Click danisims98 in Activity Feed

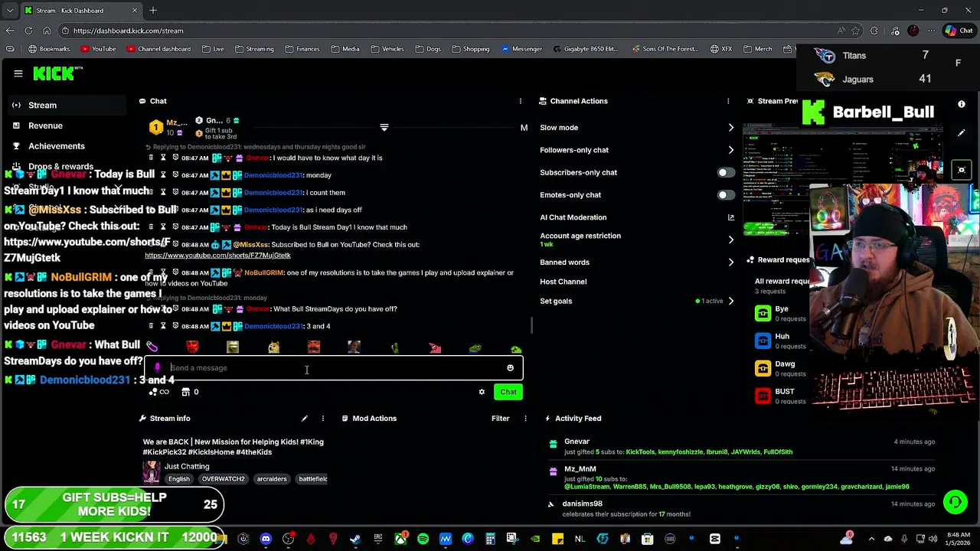click(x=582, y=504)
